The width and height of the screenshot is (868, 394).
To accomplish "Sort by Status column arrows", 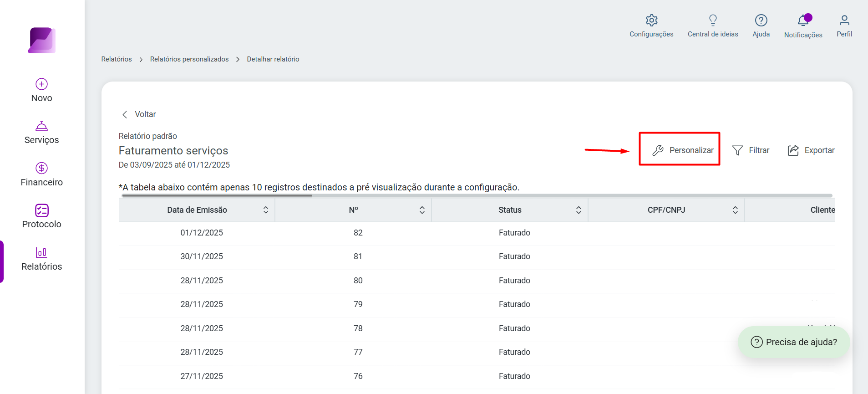I will (x=579, y=210).
